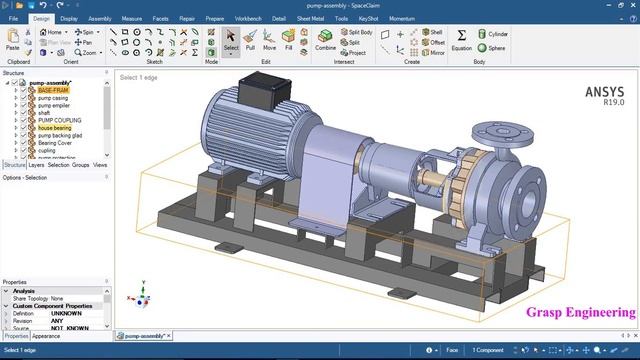Select the house bearing component
This screenshot has width=640, height=360.
[x=54, y=128]
